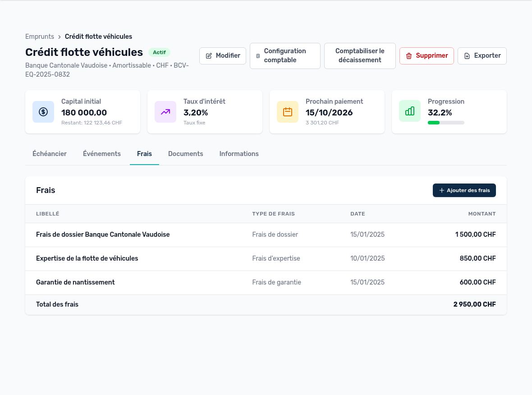
Task: Click the date 10/01/2025
Action: (367, 258)
